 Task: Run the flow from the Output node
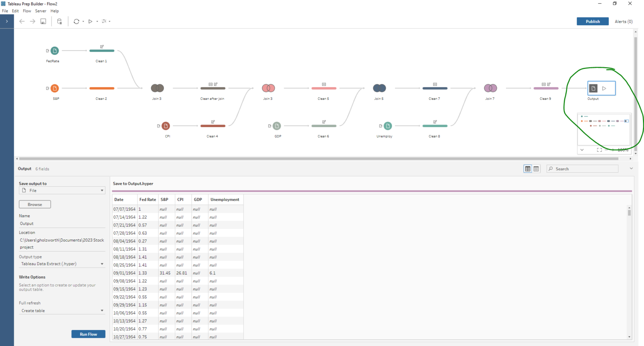tap(604, 88)
